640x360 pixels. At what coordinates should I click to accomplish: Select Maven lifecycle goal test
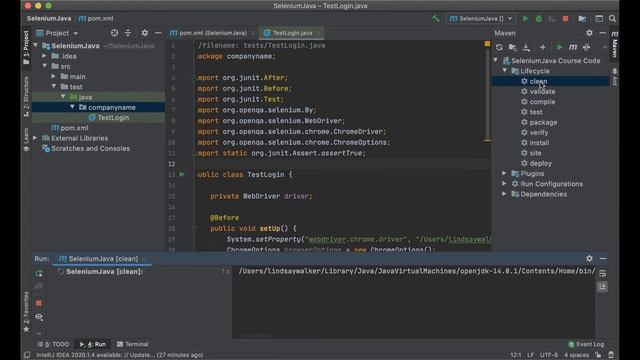pyautogui.click(x=536, y=112)
